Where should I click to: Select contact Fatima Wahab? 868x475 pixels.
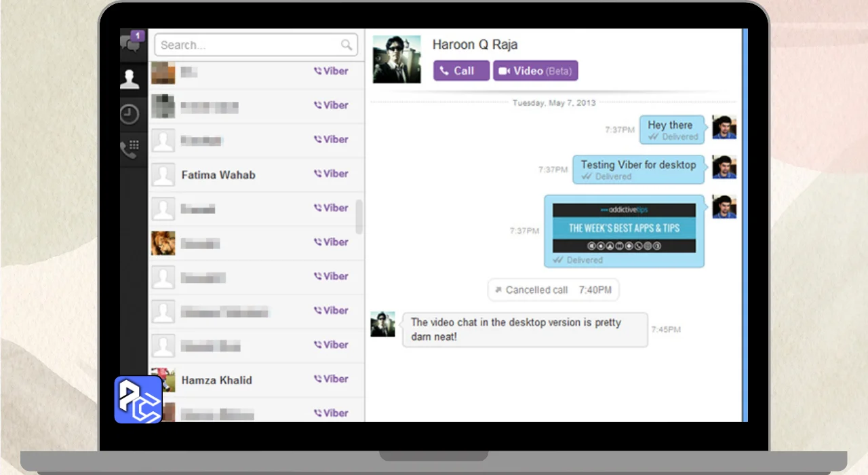tap(256, 175)
